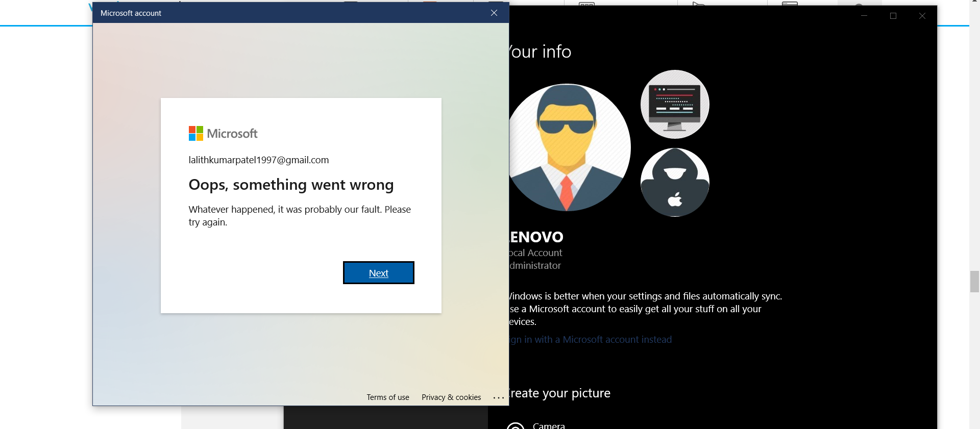Choose the computer monitor avatar thumbnail
The width and height of the screenshot is (980, 429).
click(x=675, y=104)
